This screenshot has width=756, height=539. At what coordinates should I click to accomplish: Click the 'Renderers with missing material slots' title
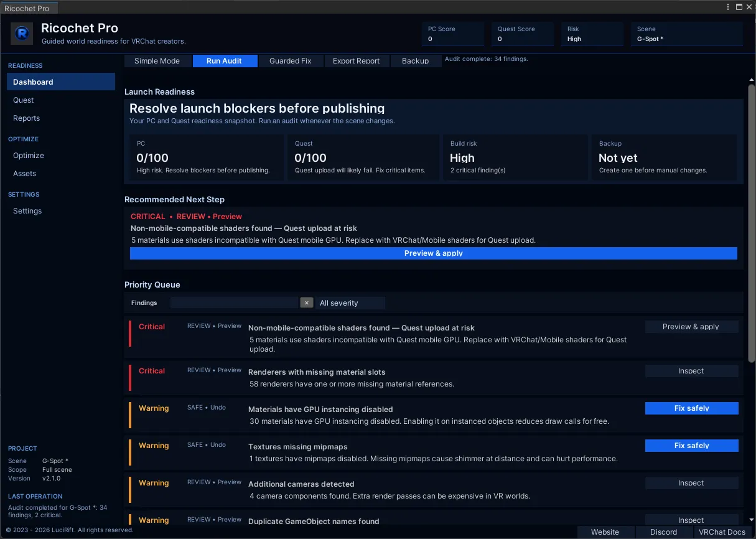click(x=317, y=372)
